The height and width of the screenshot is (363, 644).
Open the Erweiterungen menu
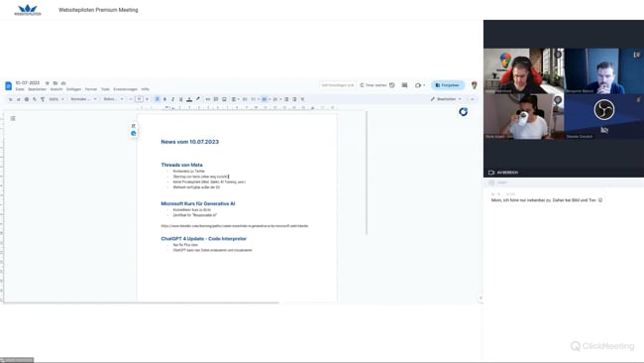125,89
